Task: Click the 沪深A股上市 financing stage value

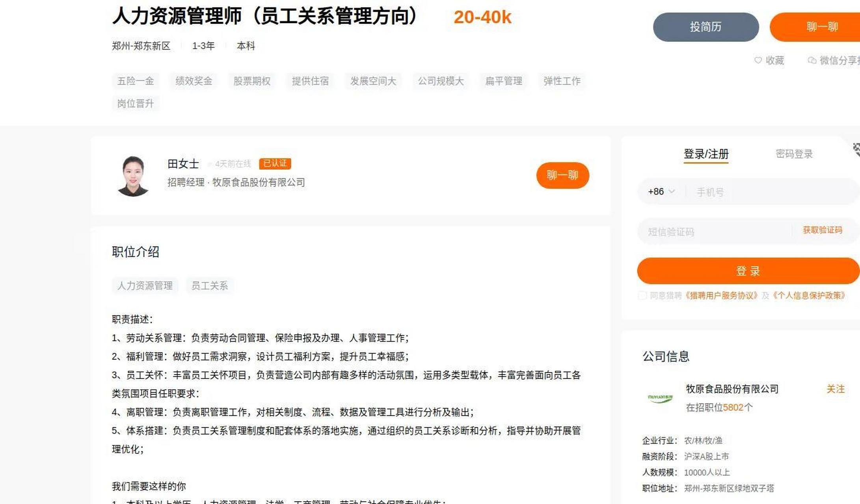Action: [706, 456]
